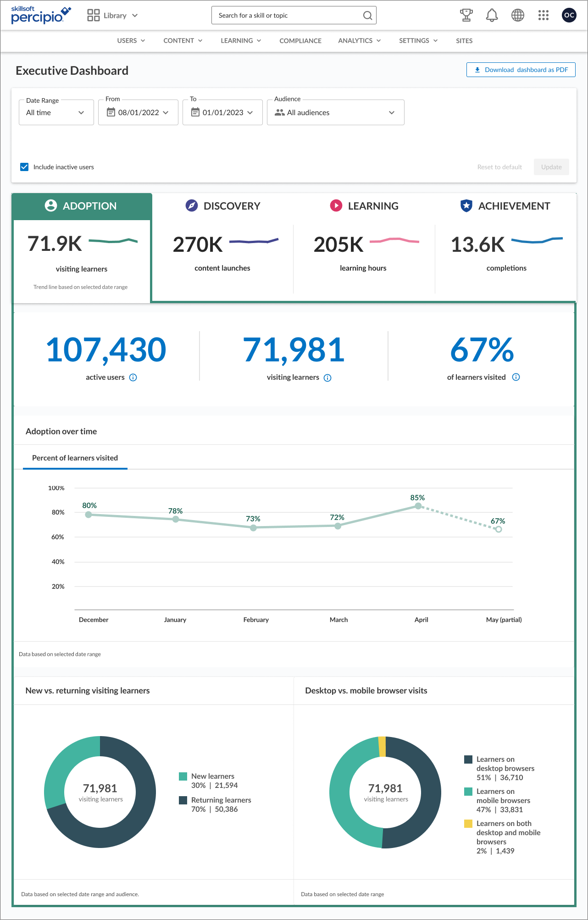Open the language globe icon
The image size is (588, 920).
click(x=518, y=15)
